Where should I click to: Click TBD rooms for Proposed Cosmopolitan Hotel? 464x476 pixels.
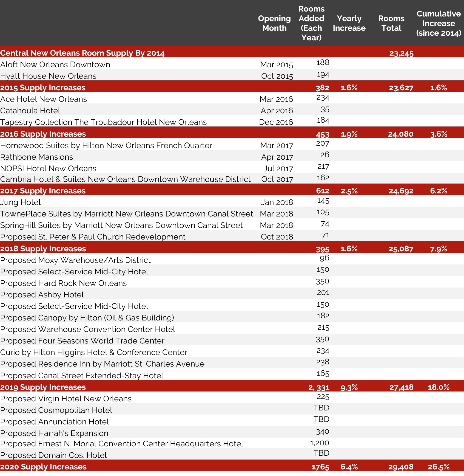point(321,408)
